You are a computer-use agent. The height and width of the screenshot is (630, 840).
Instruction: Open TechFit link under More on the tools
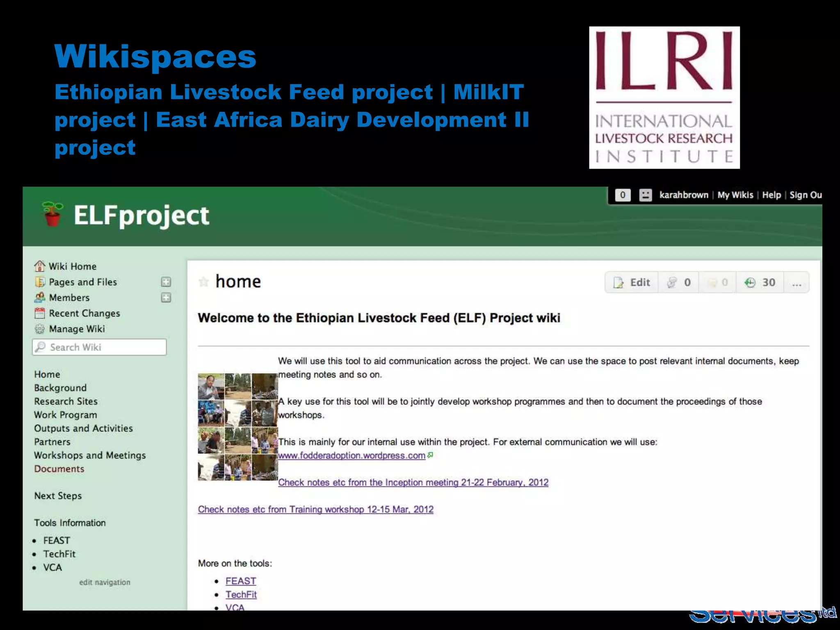point(241,594)
